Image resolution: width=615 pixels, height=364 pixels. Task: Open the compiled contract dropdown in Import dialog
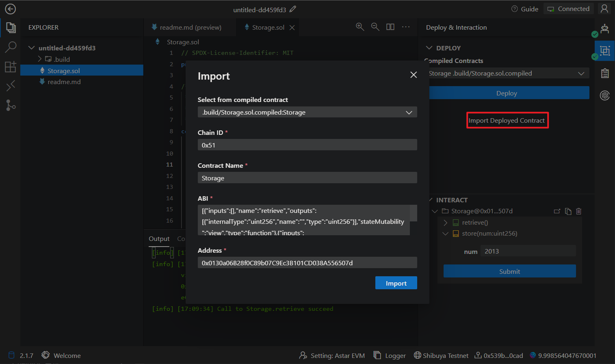pyautogui.click(x=307, y=112)
